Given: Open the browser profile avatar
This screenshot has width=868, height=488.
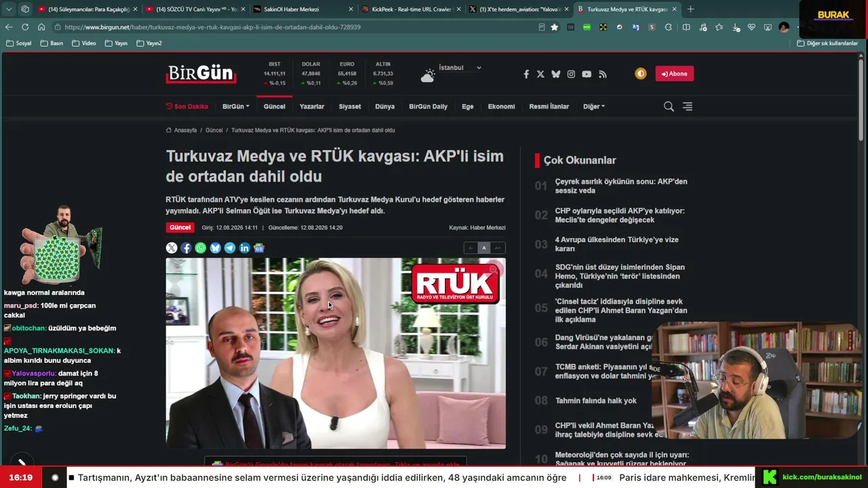Looking at the screenshot, I should pyautogui.click(x=784, y=27).
